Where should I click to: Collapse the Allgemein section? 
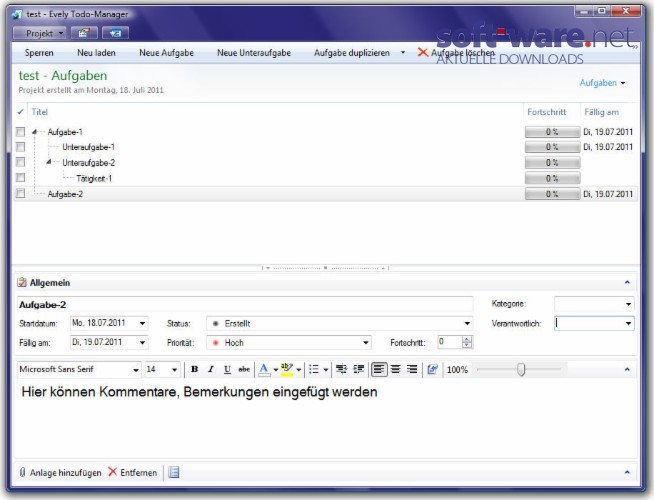[627, 282]
